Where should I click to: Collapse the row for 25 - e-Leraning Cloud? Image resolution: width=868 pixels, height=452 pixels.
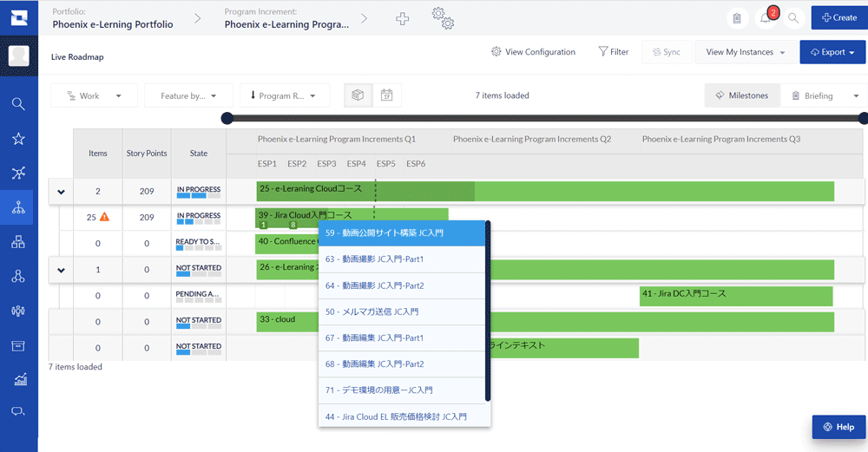61,192
